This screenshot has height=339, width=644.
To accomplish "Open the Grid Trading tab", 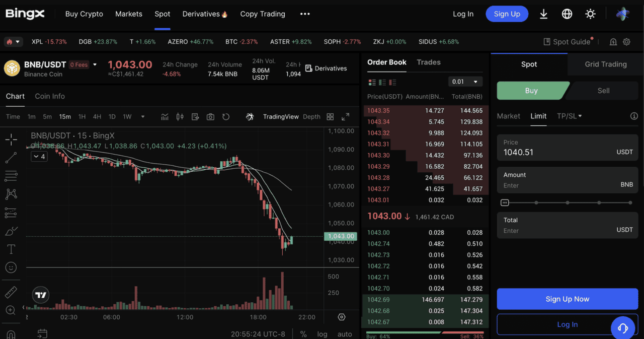I will 605,64.
